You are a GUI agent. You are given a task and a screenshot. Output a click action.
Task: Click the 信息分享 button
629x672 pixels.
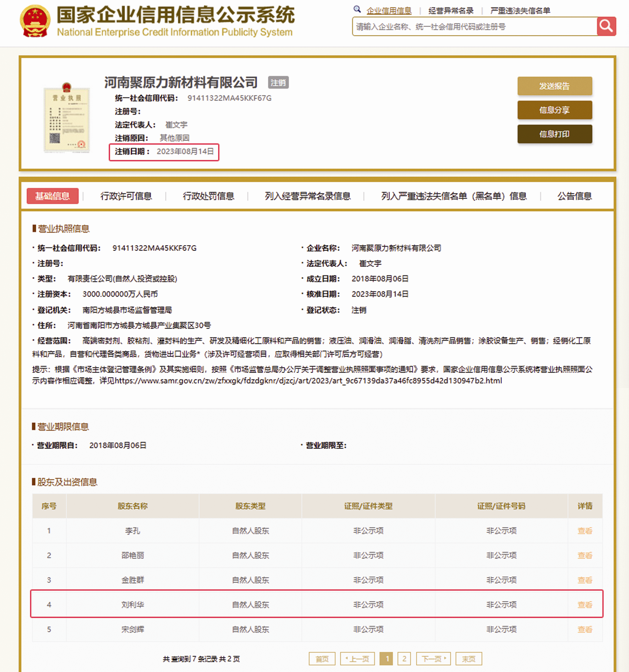[554, 110]
